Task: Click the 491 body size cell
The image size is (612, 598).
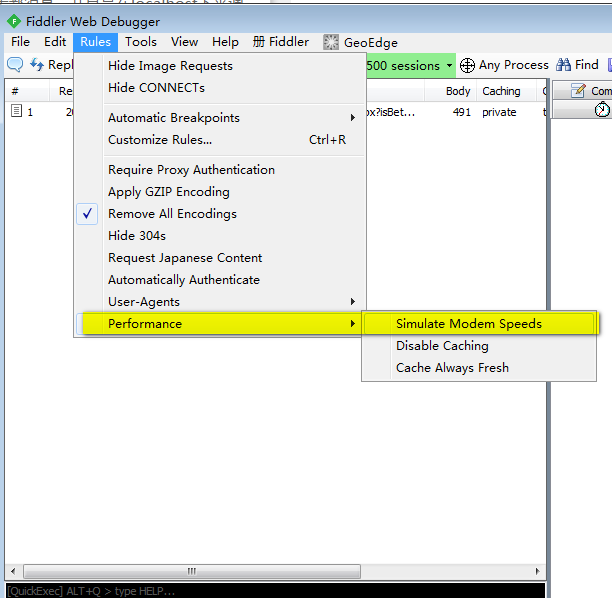Action: [461, 112]
